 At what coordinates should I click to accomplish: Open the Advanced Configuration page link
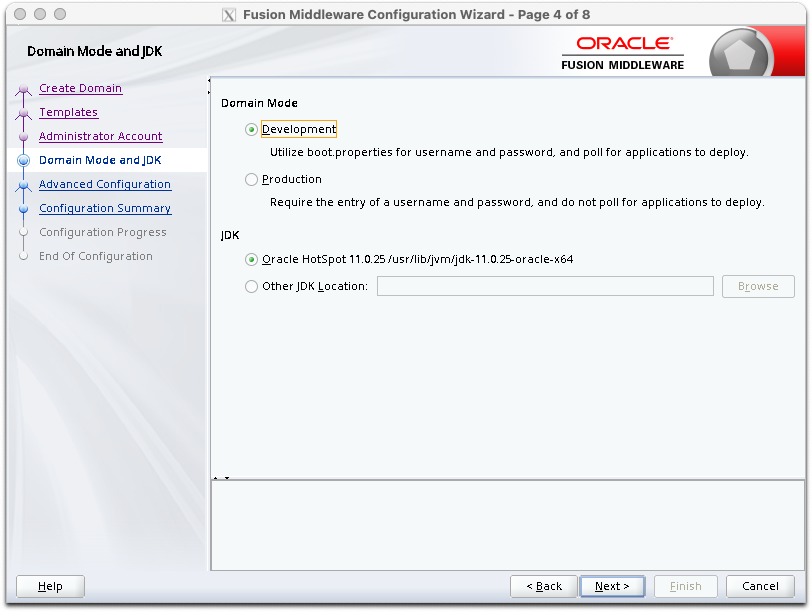coord(105,184)
